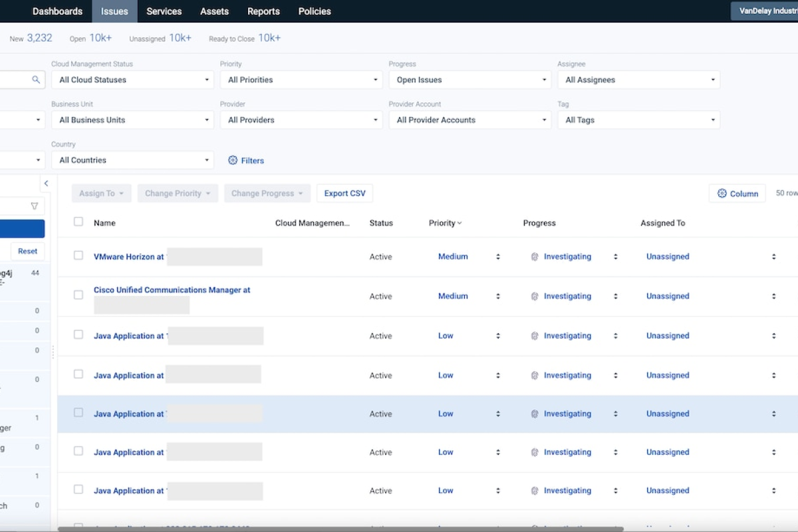Click the Ready to Close 10k+ count
The width and height of the screenshot is (798, 532).
coord(245,39)
